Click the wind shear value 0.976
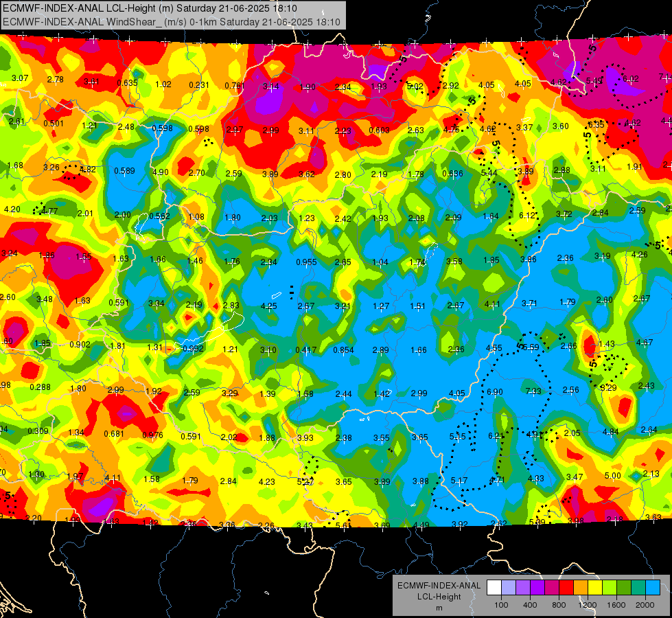This screenshot has height=618, width=672. pyautogui.click(x=152, y=435)
